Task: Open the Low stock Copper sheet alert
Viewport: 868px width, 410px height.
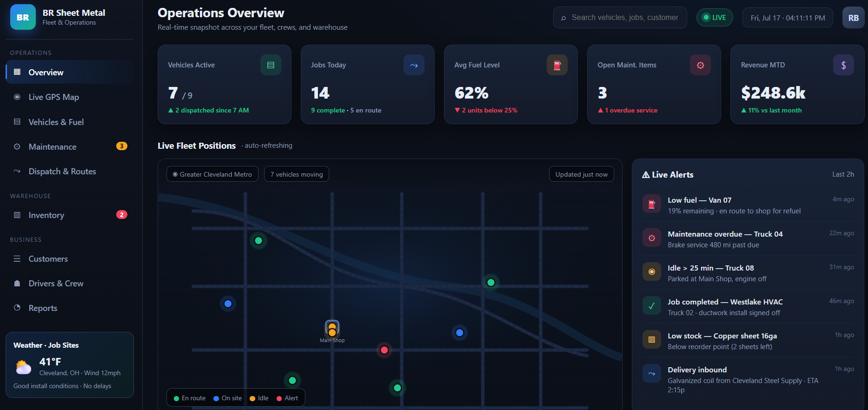Action: [748, 341]
